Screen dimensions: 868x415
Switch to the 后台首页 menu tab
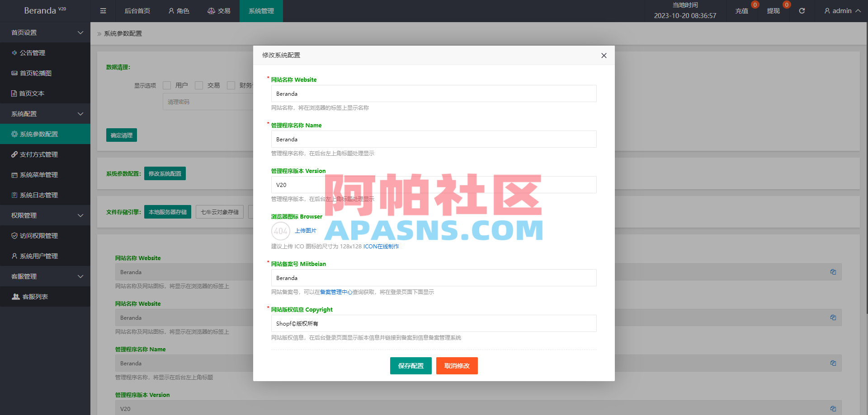pyautogui.click(x=137, y=11)
